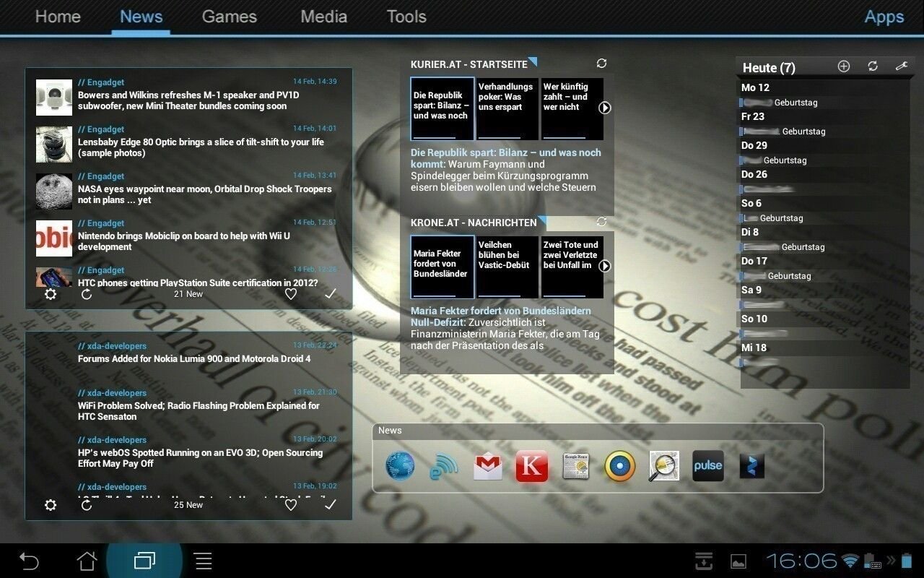Tap heart icon in xda-developers widget
The height and width of the screenshot is (578, 924).
[x=291, y=505]
